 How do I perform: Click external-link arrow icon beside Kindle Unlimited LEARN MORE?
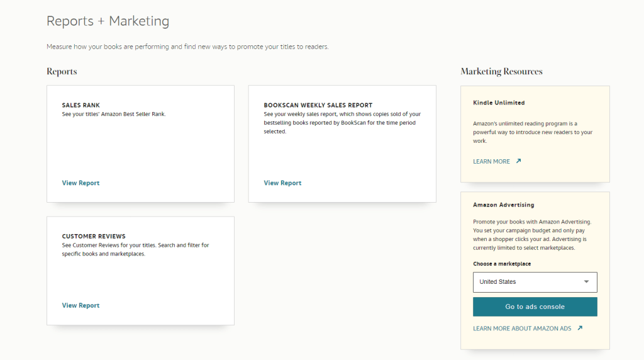tap(518, 161)
